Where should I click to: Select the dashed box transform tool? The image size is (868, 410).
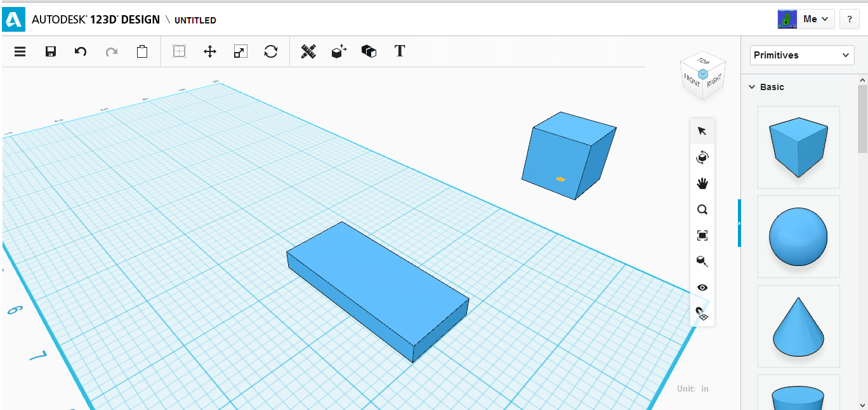click(180, 51)
